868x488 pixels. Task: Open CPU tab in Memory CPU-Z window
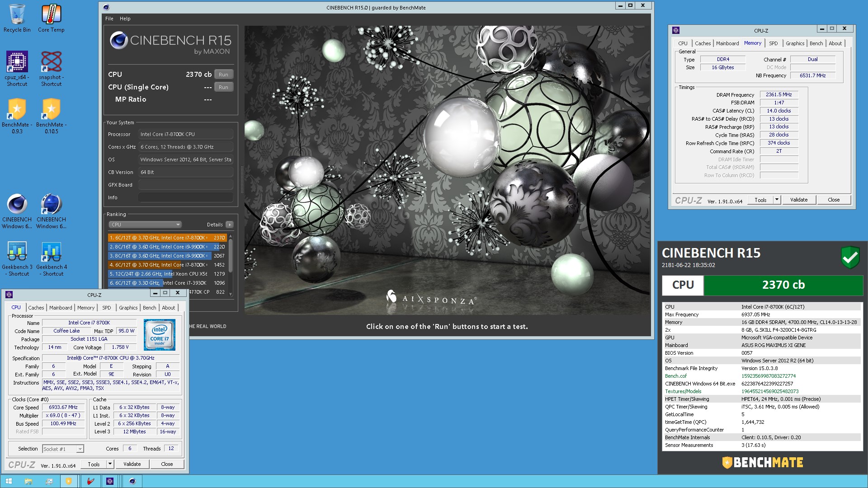point(683,43)
